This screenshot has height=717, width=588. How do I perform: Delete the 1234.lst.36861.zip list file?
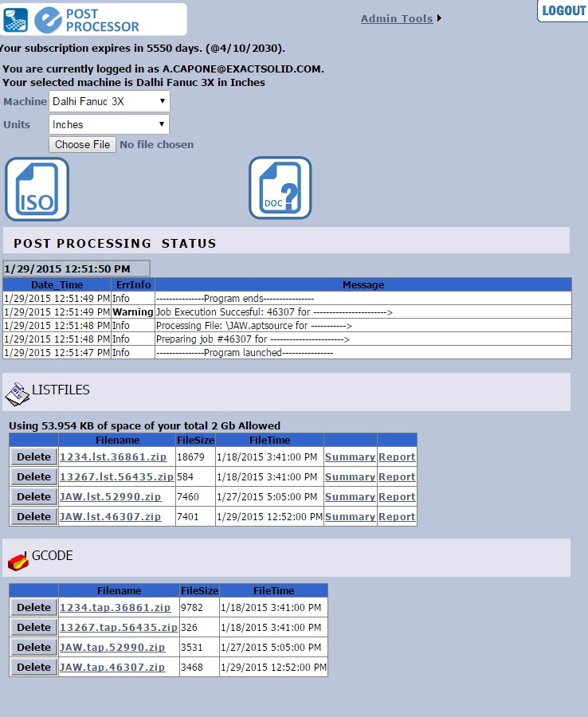click(x=33, y=456)
